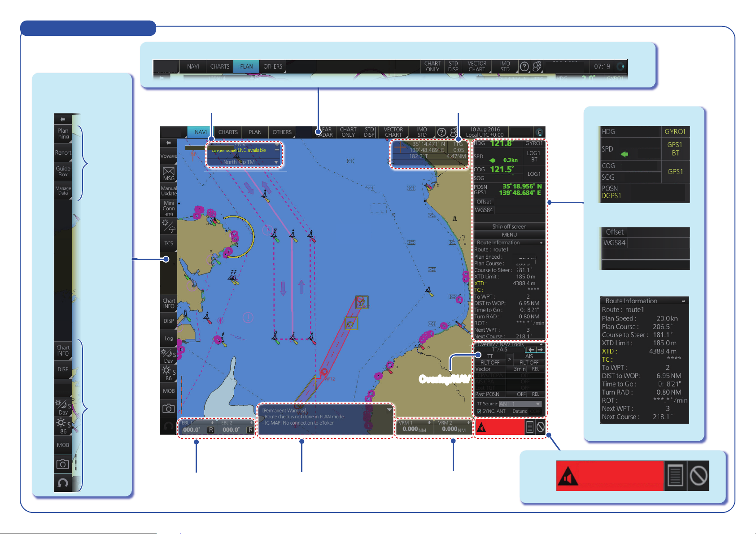Viewport: 756px width, 534px height.
Task: Open the VRM 1 dropdown arrow
Action: coord(429,422)
